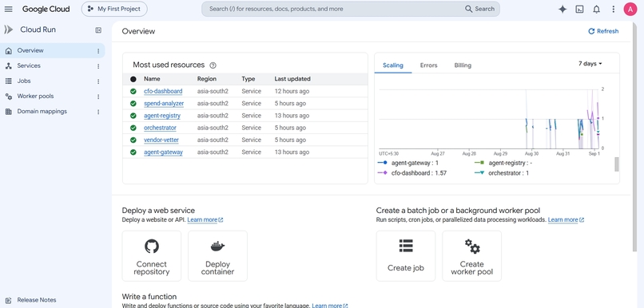The width and height of the screenshot is (644, 308).
Task: Open the Services item's three-dot menu
Action: 98,66
